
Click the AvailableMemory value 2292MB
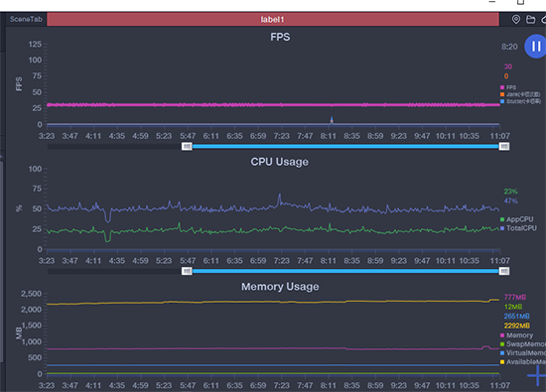click(517, 326)
